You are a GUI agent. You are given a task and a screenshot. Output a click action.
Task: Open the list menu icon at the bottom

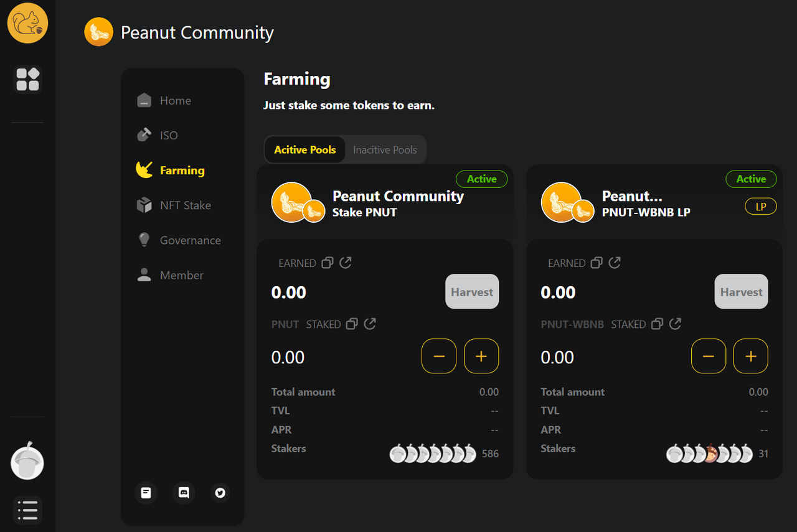pos(27,510)
